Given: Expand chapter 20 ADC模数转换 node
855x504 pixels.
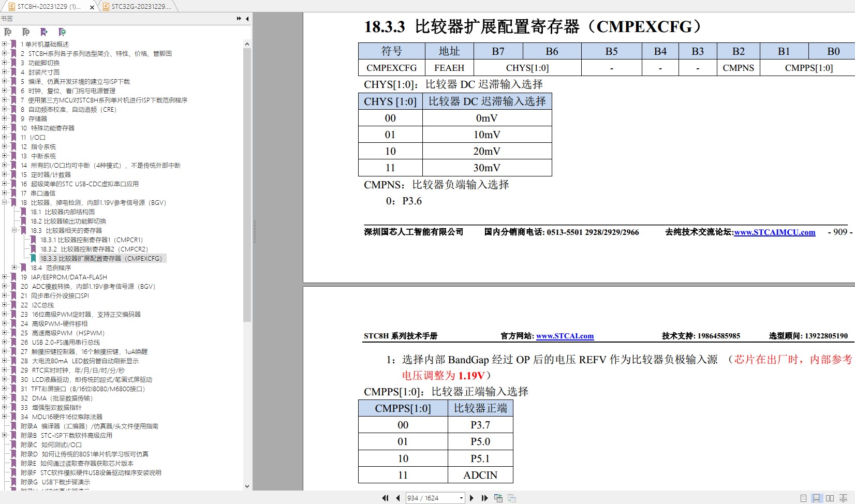Looking at the screenshot, I should pyautogui.click(x=4, y=286).
